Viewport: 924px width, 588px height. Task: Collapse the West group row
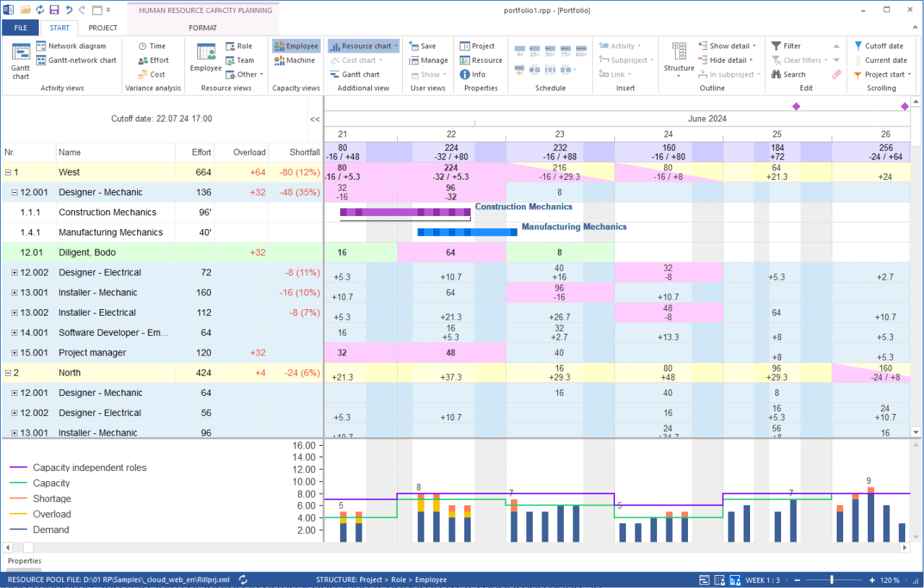(6, 172)
